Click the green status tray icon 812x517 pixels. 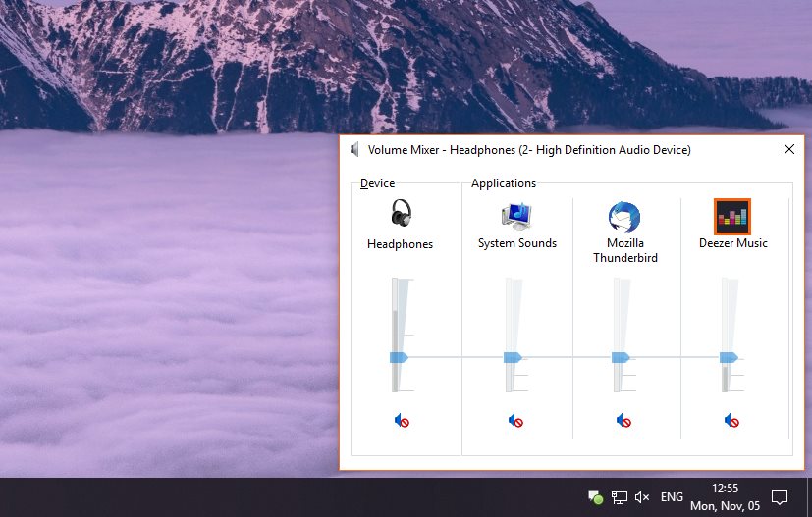pos(596,497)
